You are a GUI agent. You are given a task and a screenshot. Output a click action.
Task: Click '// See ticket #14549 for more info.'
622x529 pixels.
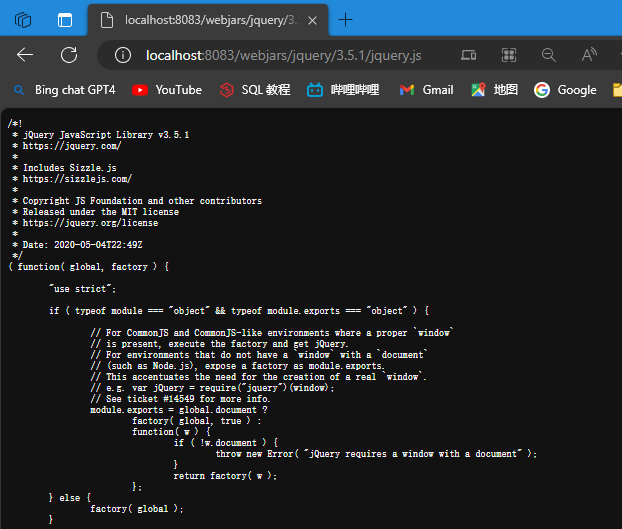tap(180, 399)
